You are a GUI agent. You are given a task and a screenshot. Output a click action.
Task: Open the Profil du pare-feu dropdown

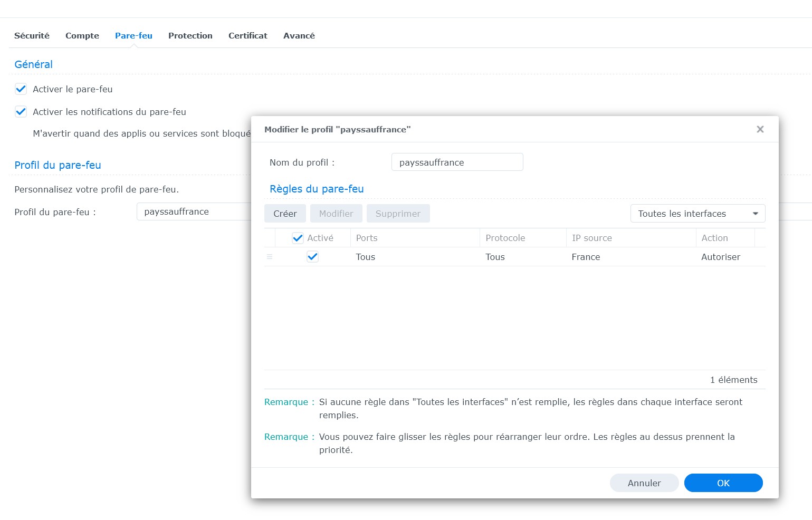193,211
